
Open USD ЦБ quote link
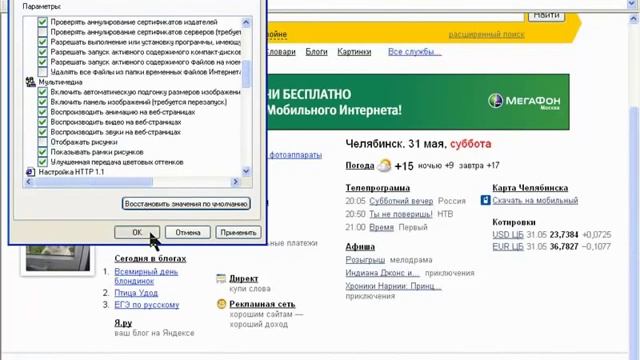tap(508, 235)
